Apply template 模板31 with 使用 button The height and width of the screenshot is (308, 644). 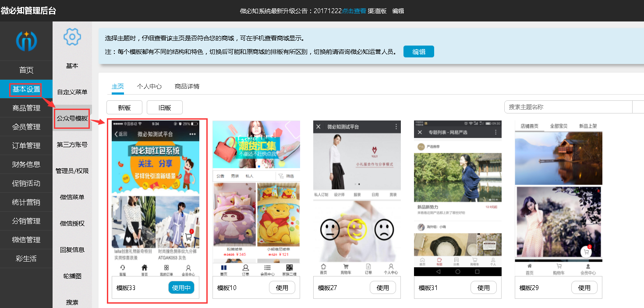[484, 288]
